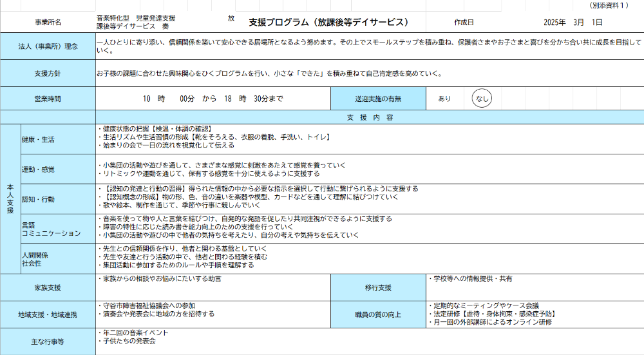Click the 事業所名 label cell
Viewport: 644px width, 355px height.
[48, 23]
